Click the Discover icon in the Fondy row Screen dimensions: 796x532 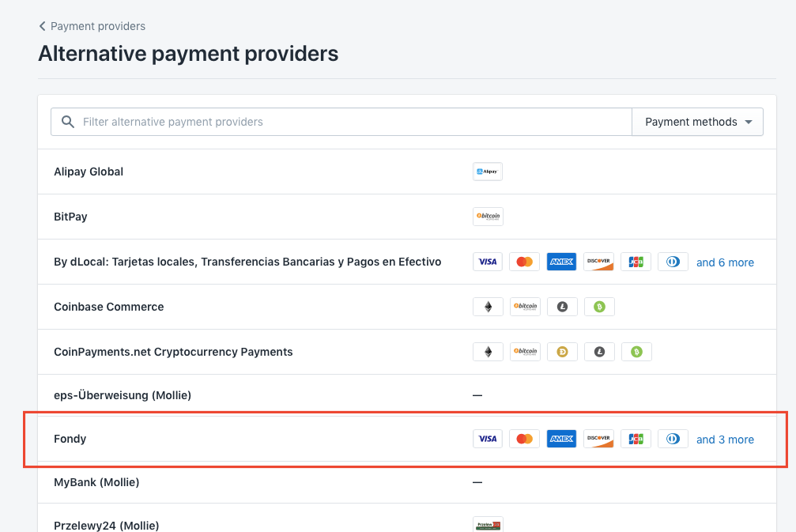pos(598,439)
